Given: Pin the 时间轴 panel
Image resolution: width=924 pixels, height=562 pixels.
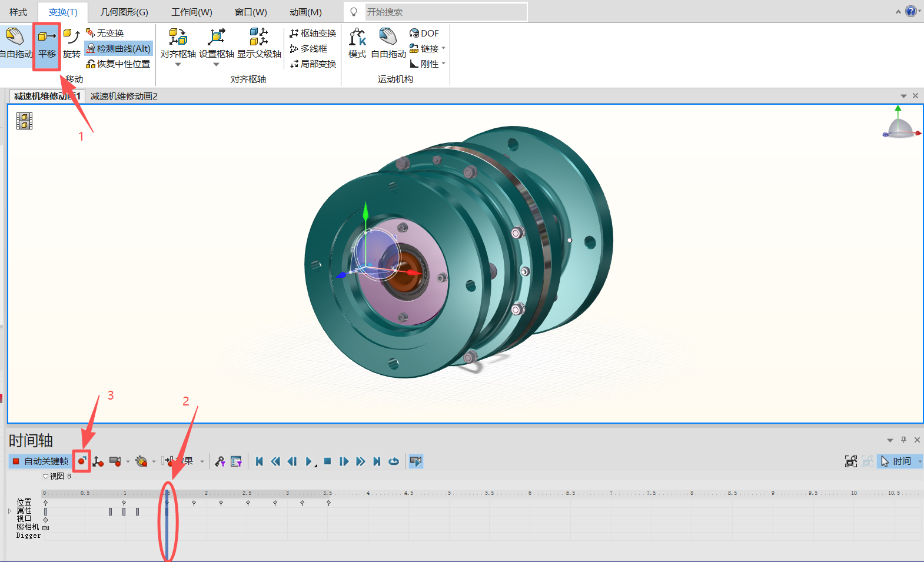Looking at the screenshot, I should click(904, 440).
